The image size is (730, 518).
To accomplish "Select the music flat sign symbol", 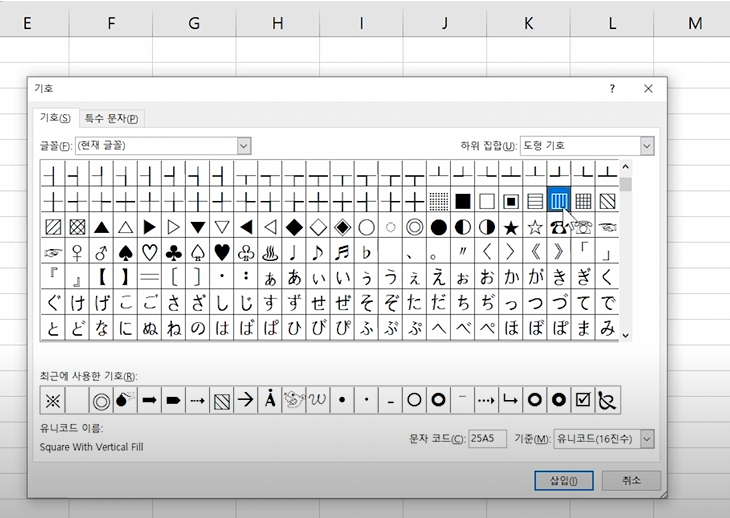I will click(366, 253).
